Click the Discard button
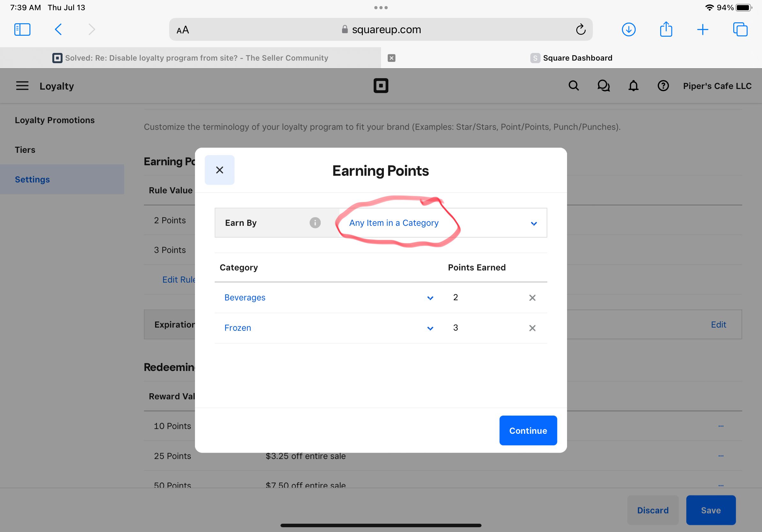Image resolution: width=762 pixels, height=532 pixels. [x=653, y=510]
